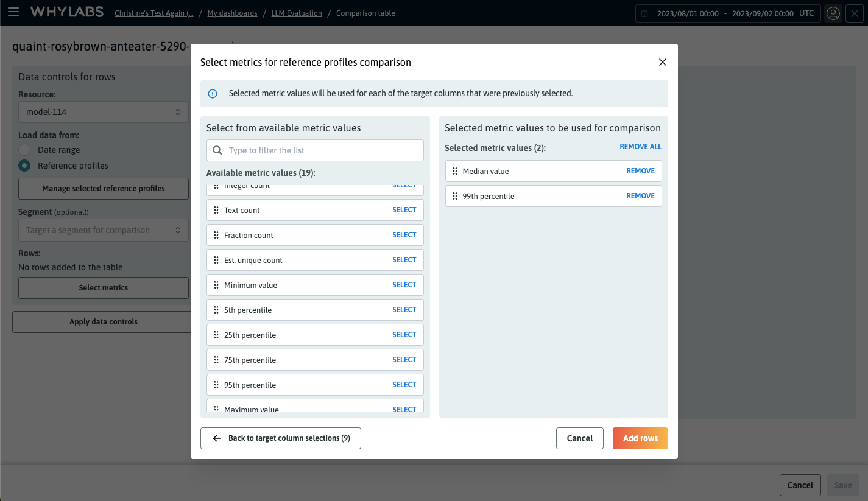The height and width of the screenshot is (501, 868).
Task: Click the REMOVE ALL link
Action: coord(640,146)
